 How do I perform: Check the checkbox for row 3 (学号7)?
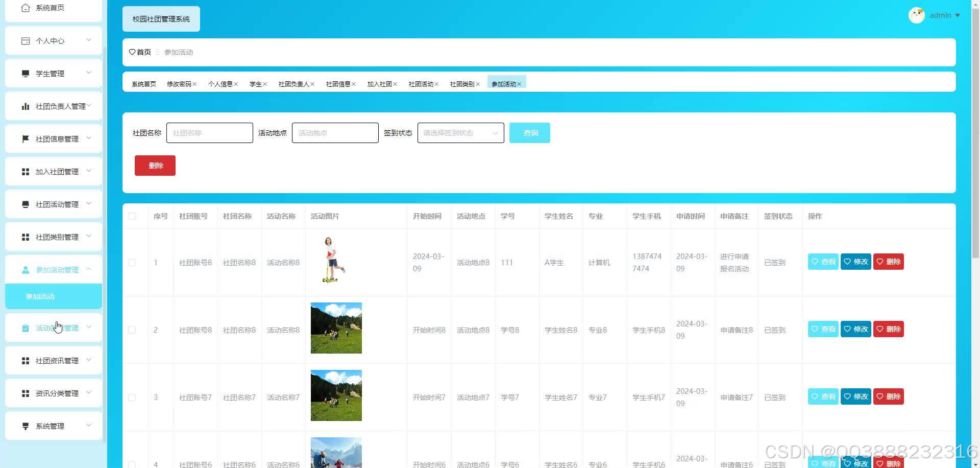tap(132, 397)
